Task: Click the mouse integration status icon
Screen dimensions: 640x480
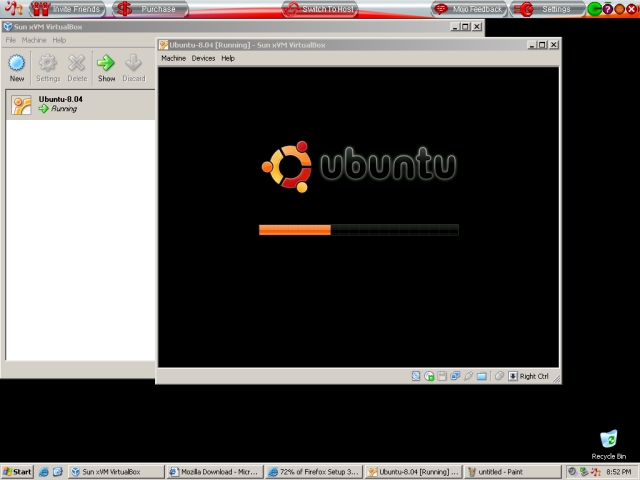Action: 499,376
